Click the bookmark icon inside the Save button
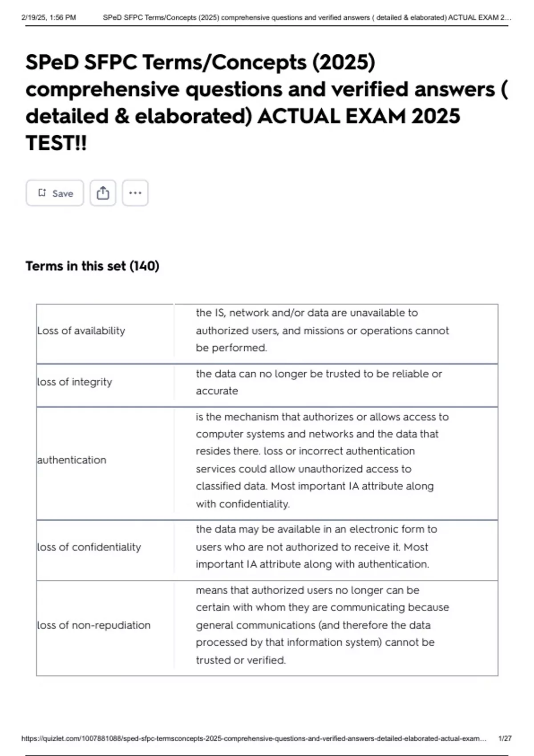The height and width of the screenshot is (756, 534). [42, 193]
